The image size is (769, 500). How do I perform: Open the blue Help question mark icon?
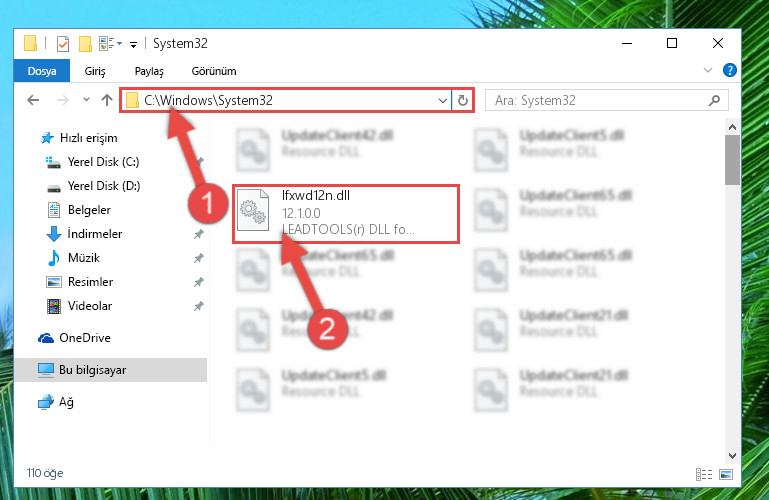(x=729, y=70)
